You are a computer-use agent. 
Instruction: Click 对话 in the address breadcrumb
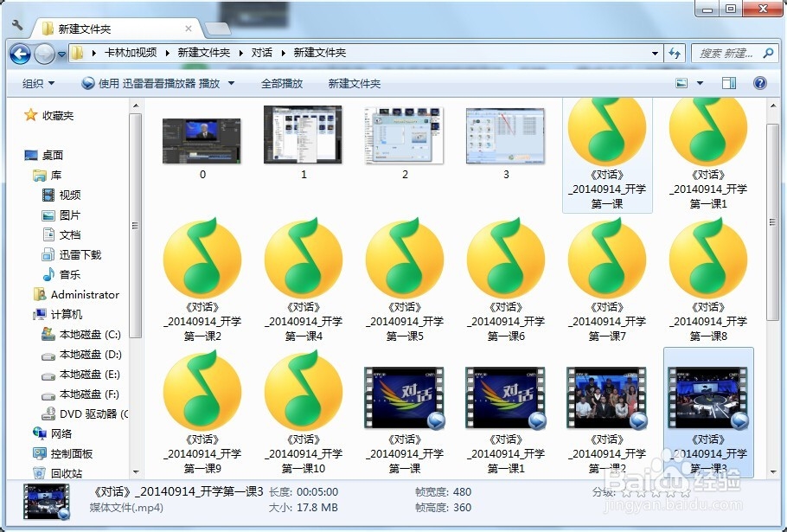(x=261, y=53)
